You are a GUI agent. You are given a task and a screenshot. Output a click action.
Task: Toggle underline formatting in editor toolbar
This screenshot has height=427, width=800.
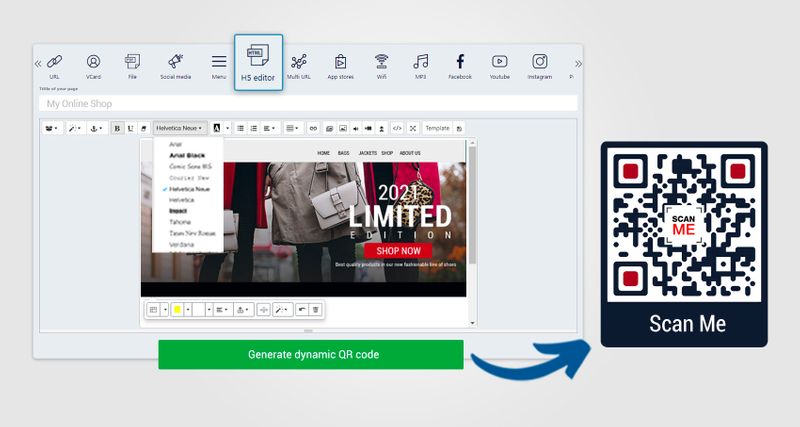pos(130,128)
